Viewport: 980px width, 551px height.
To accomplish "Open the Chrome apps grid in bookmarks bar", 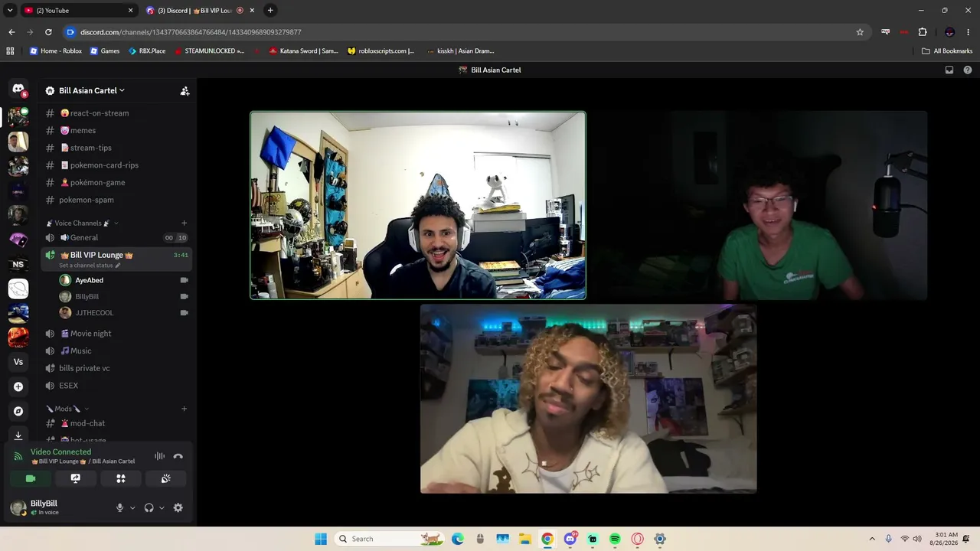I will point(10,51).
